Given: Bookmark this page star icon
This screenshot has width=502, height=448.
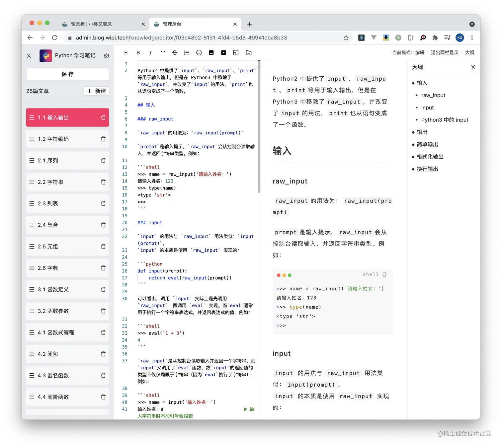Looking at the screenshot, I should pos(346,37).
